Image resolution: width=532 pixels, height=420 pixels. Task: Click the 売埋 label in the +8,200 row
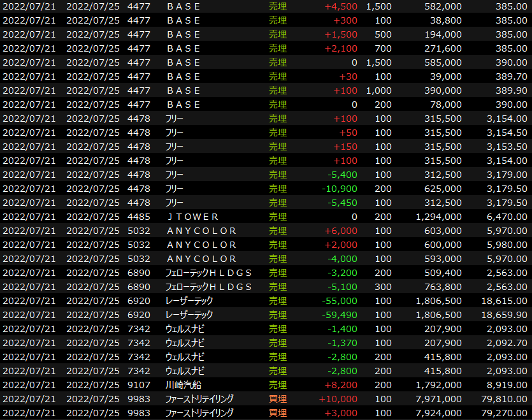278,385
